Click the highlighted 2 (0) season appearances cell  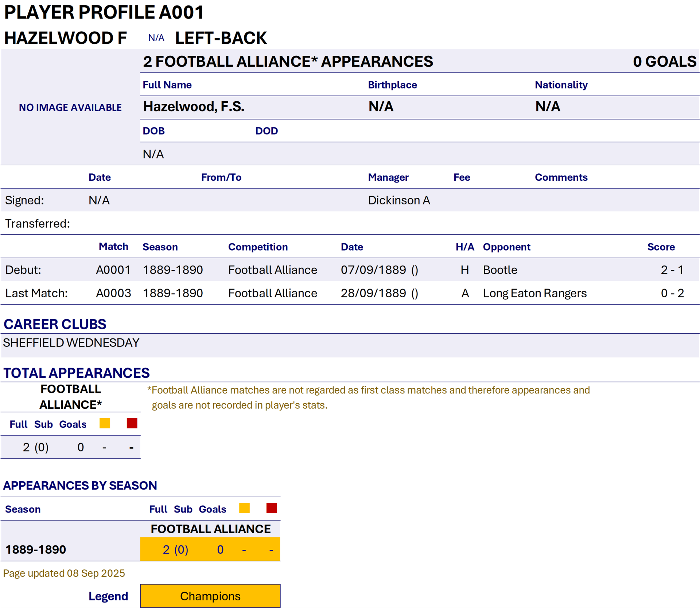coord(175,549)
